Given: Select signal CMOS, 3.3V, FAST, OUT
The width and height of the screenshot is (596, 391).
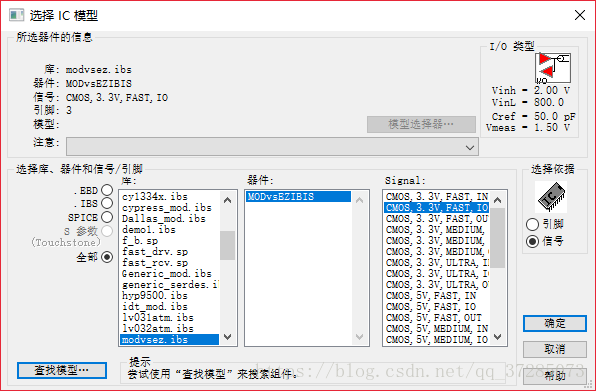Looking at the screenshot, I should [x=436, y=218].
